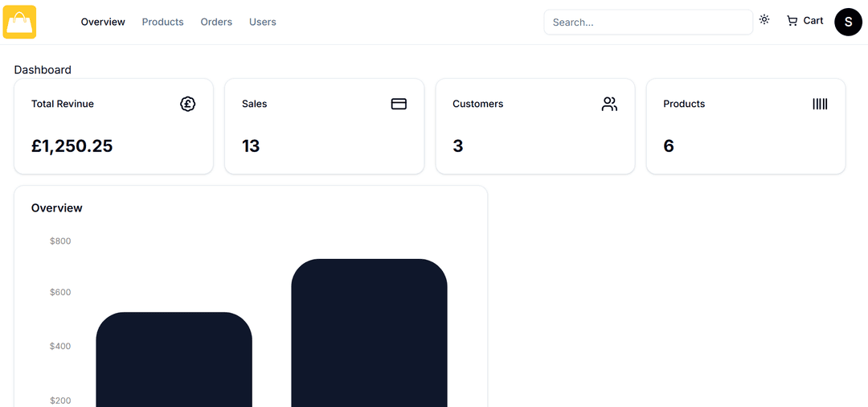The width and height of the screenshot is (868, 407).
Task: Click the yellow shopping bag logo
Action: click(x=19, y=22)
